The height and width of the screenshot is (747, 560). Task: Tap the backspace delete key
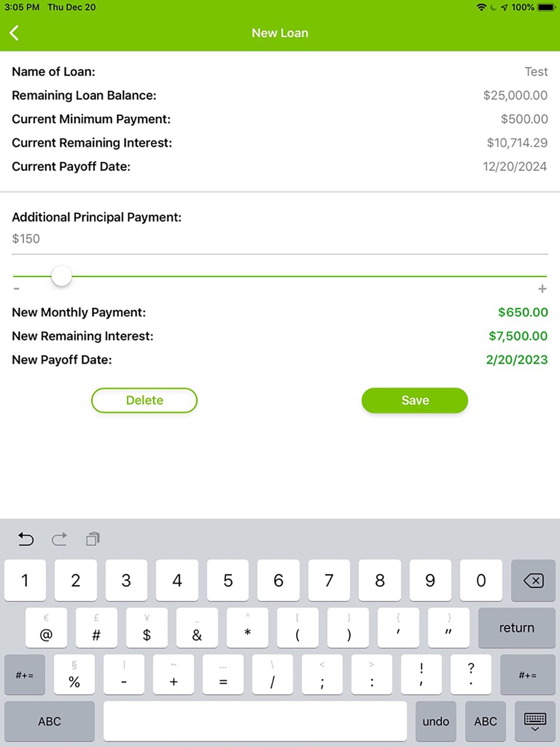coord(533,581)
